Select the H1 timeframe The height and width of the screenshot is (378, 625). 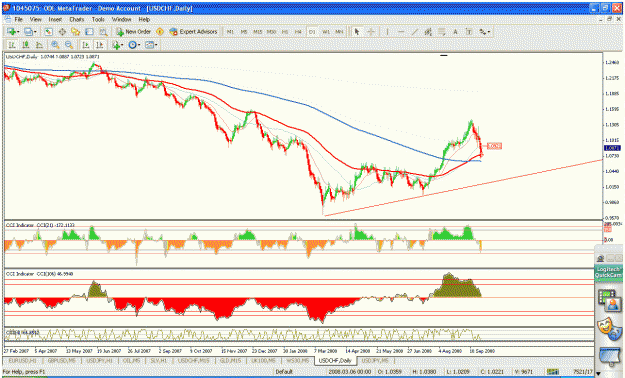285,32
